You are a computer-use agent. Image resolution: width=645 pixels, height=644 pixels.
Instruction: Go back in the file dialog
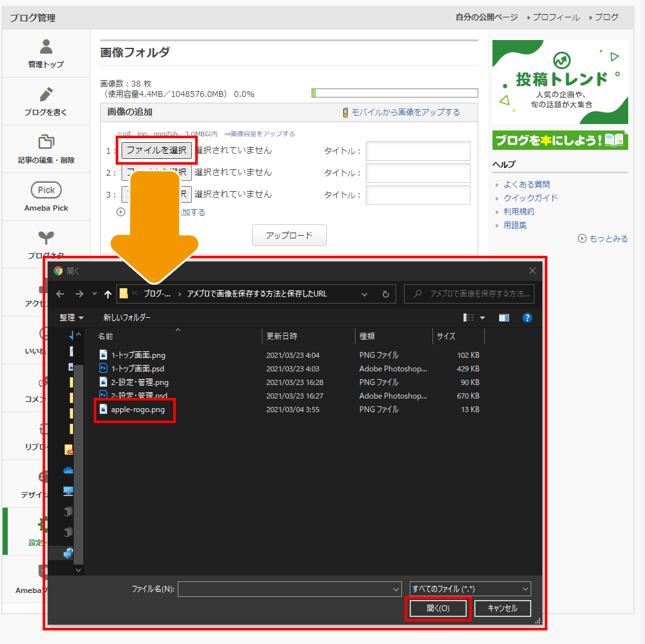tap(60, 294)
